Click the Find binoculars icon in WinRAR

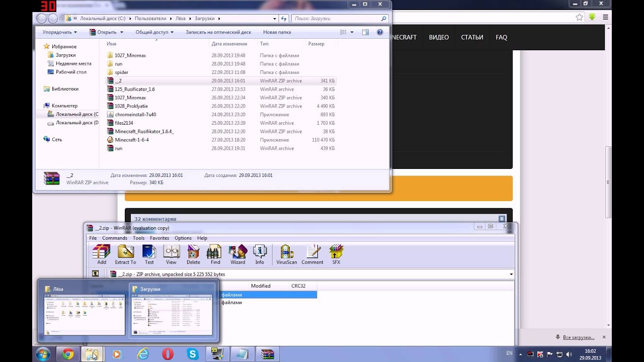click(215, 254)
